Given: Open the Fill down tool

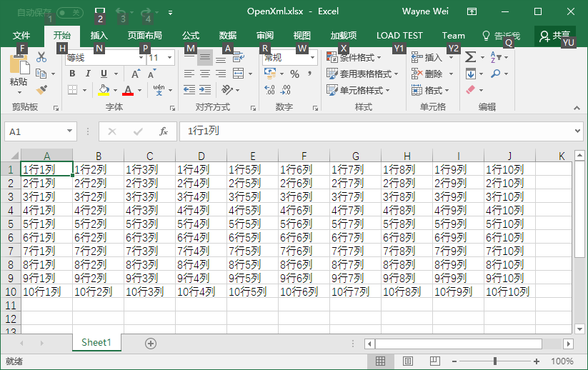Looking at the screenshot, I should (471, 74).
